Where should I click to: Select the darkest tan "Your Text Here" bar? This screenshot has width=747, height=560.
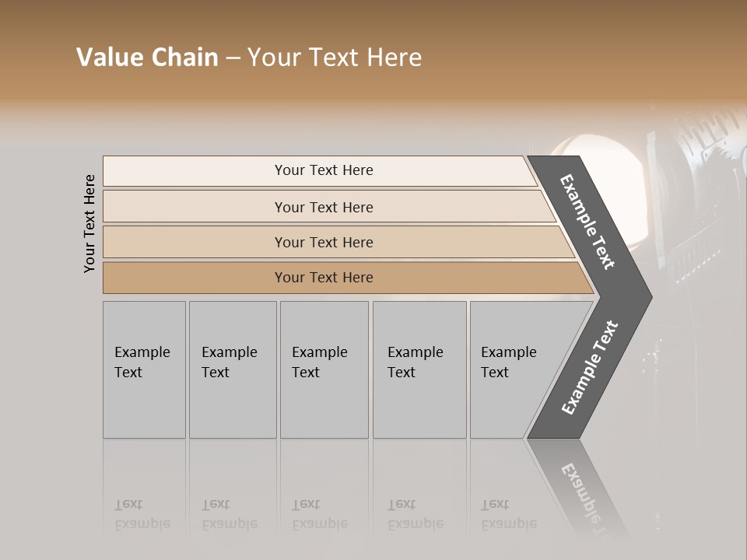[x=324, y=278]
